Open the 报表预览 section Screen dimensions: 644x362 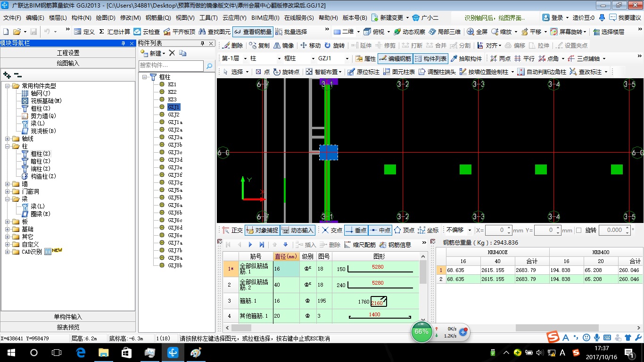tap(68, 327)
